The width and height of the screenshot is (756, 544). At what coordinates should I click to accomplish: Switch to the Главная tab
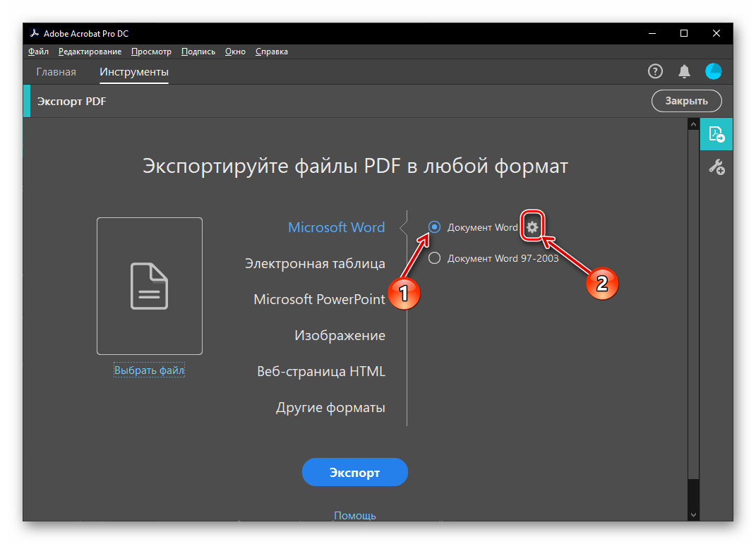[x=56, y=72]
